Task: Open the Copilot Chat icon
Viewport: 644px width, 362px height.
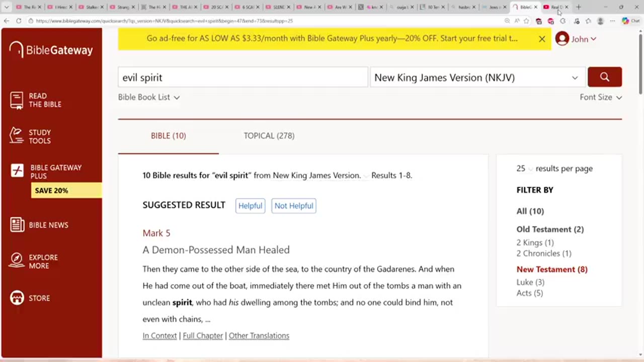Action: point(630,21)
